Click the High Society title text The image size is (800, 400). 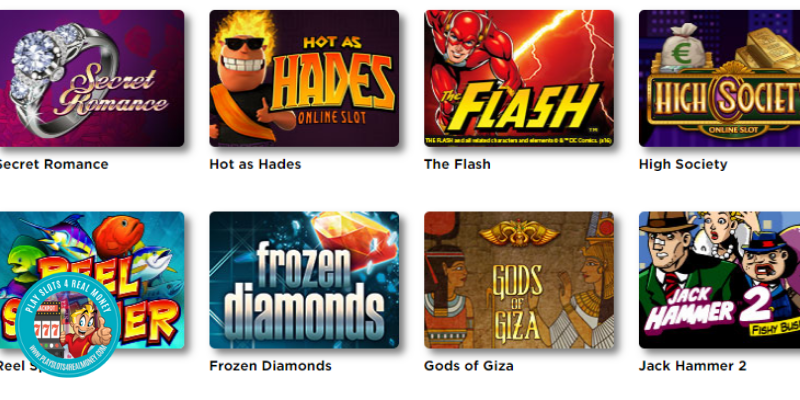pos(683,164)
